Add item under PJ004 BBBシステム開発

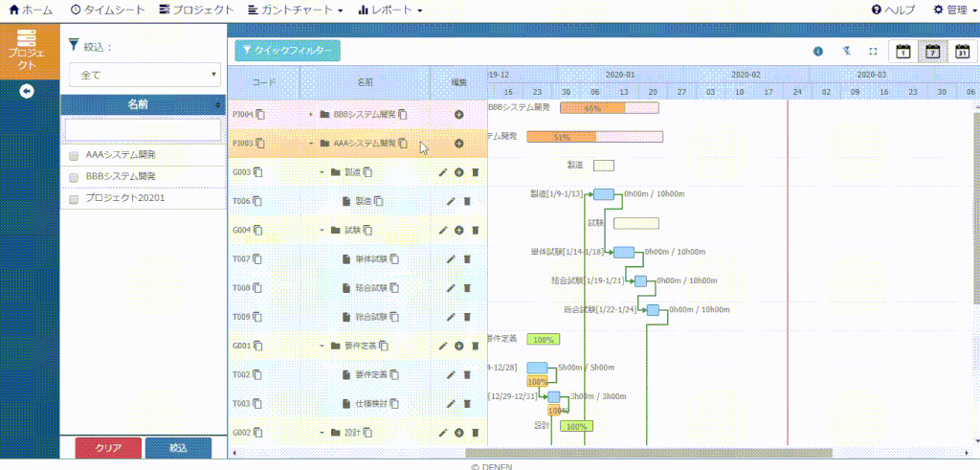point(458,114)
